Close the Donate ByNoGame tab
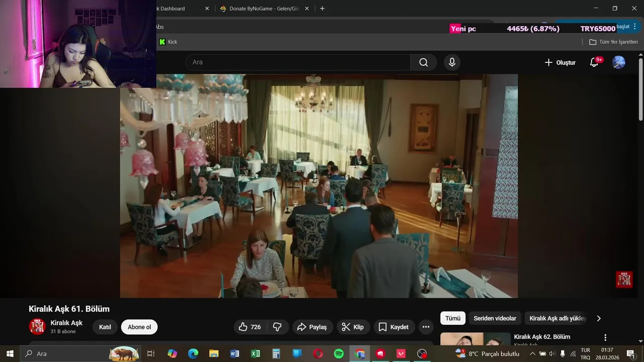 (x=307, y=9)
